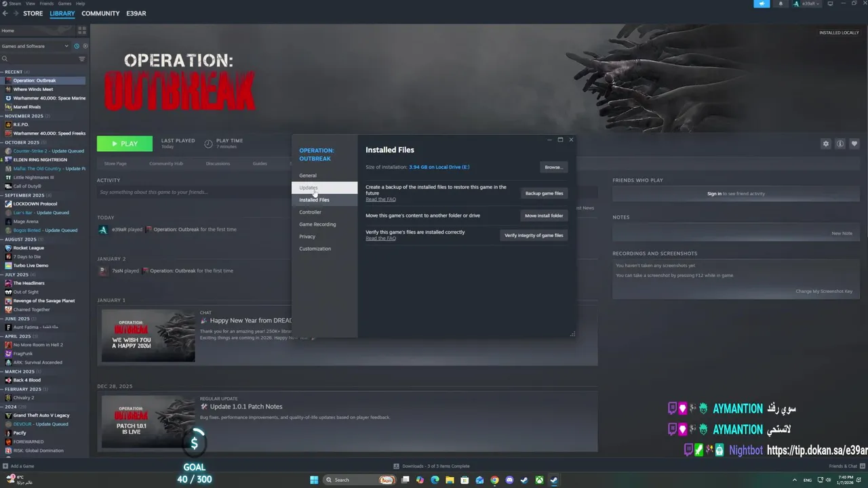The width and height of the screenshot is (868, 488).
Task: Go back with the navigation arrow
Action: coord(5,14)
